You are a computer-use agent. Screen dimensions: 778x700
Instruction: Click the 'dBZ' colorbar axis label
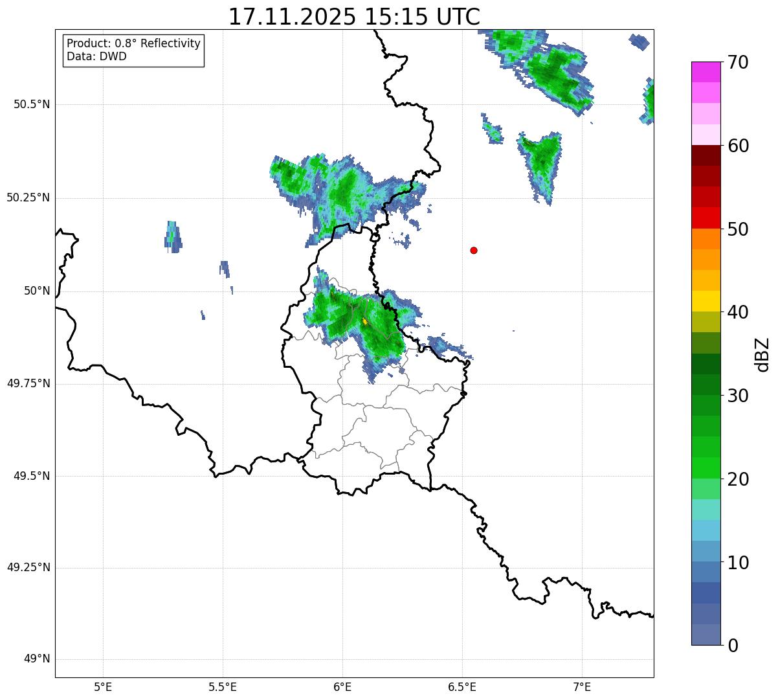(763, 354)
